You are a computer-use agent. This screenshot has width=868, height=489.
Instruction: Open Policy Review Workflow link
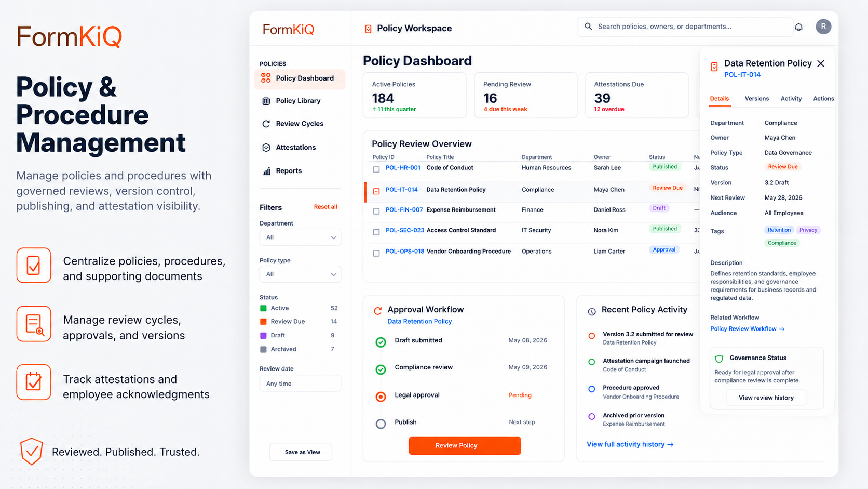[x=747, y=329]
